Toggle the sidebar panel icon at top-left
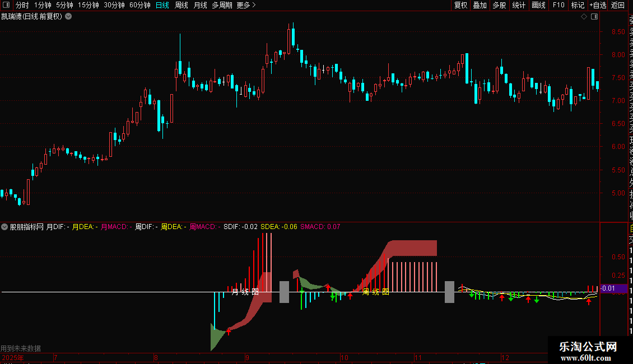The width and height of the screenshot is (633, 364). pos(6,5)
